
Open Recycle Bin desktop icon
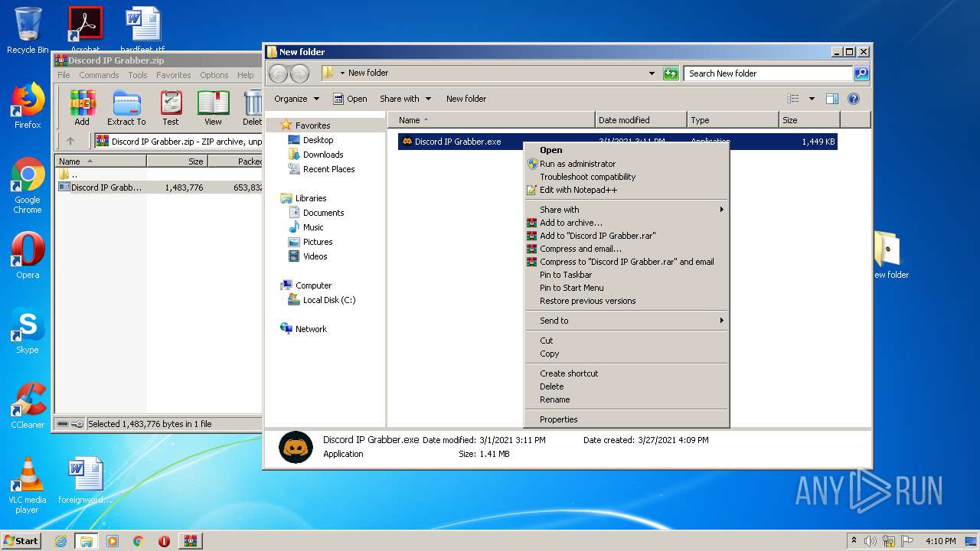click(28, 31)
